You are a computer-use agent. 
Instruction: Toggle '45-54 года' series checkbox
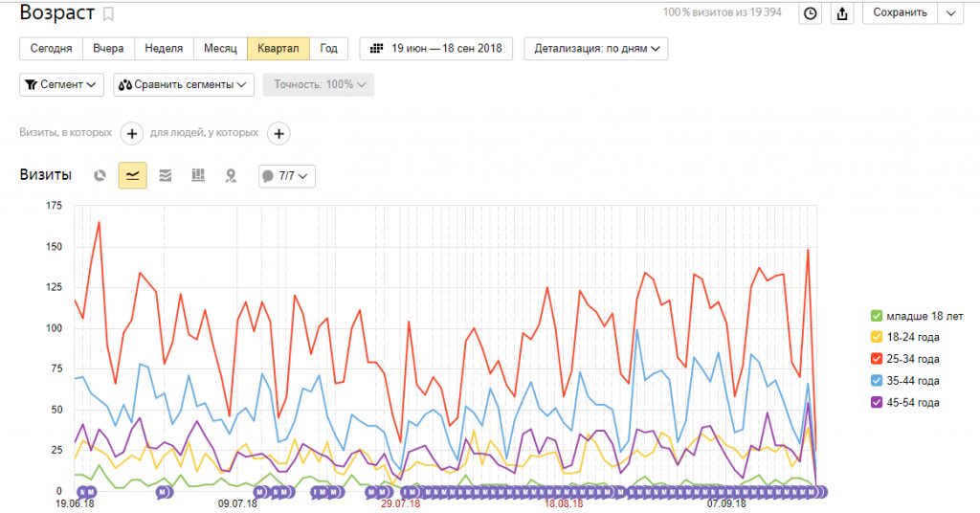(x=876, y=403)
